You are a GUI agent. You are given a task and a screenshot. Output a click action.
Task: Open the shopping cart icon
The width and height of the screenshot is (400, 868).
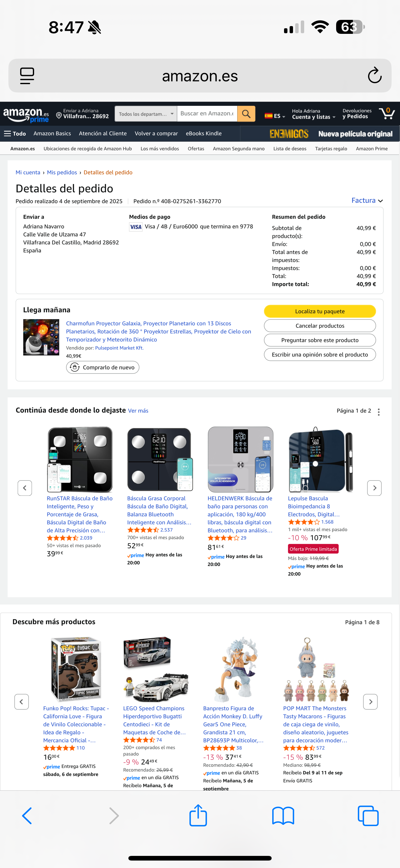(387, 114)
